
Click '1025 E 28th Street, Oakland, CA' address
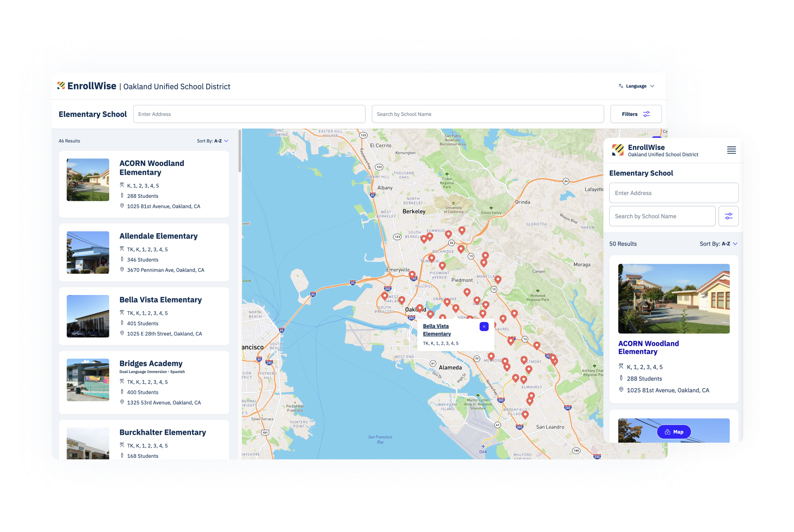[164, 334]
